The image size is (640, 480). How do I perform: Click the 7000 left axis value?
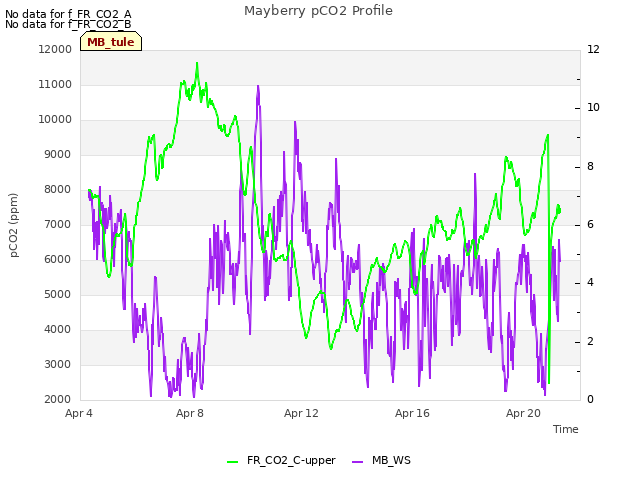point(58,224)
